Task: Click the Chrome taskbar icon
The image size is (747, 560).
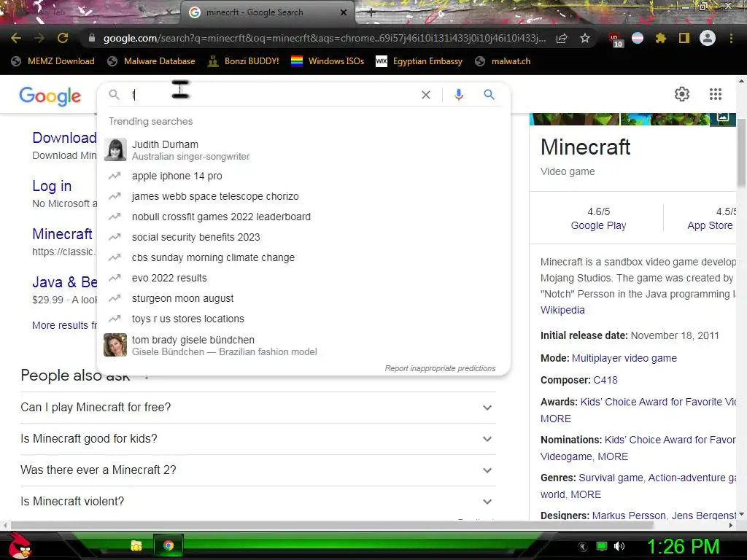Action: point(169,545)
